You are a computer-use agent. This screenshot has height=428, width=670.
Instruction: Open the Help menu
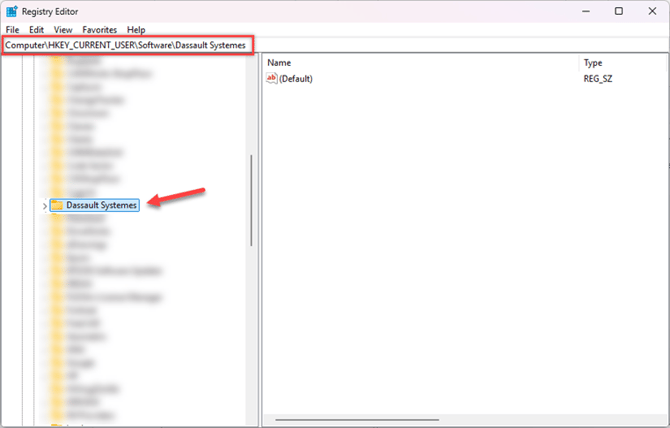click(136, 30)
